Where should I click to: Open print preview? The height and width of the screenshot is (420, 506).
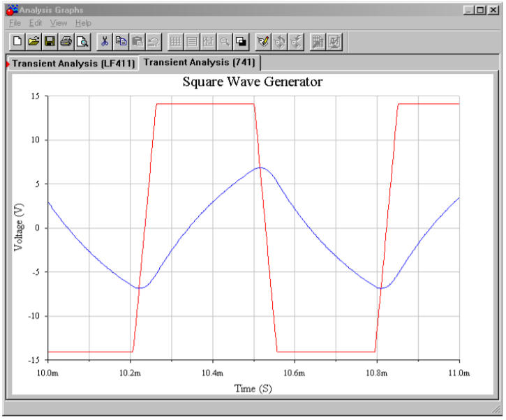tap(82, 42)
